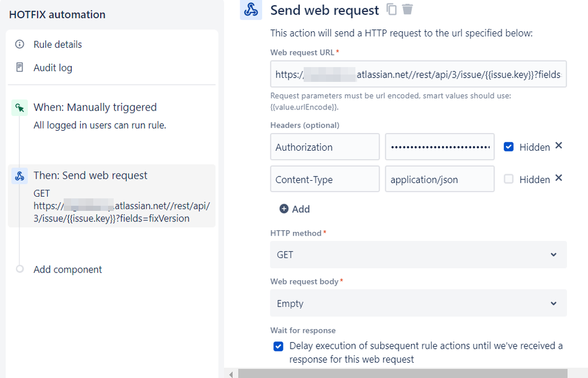Click Add component in the rule chain

[68, 269]
